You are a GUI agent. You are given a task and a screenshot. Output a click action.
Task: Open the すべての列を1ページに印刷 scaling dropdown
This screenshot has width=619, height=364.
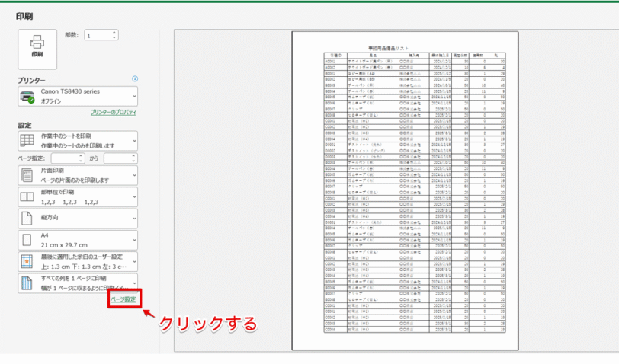tap(78, 283)
